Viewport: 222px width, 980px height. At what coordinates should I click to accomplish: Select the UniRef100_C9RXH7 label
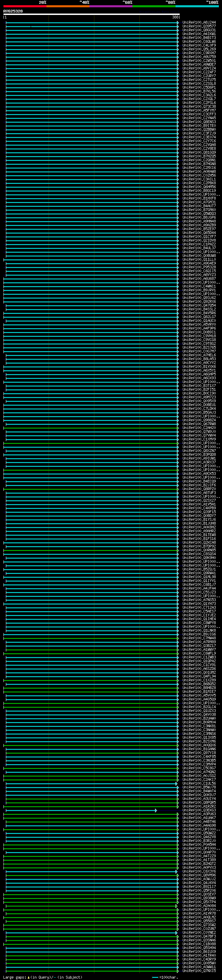pyautogui.click(x=199, y=53)
